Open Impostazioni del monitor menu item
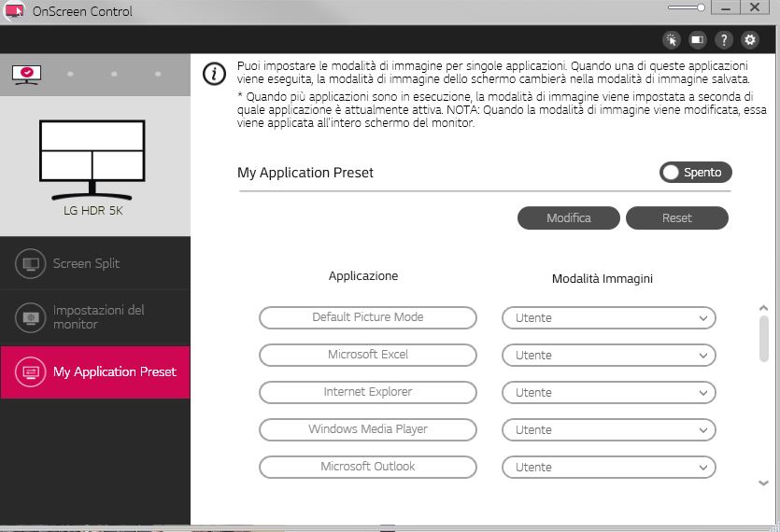This screenshot has height=532, width=780. coord(95,317)
